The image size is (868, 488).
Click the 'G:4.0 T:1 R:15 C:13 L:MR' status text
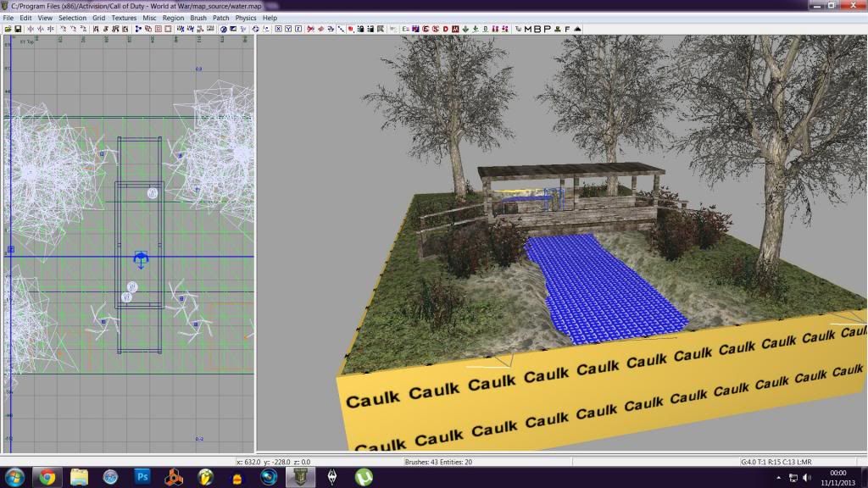[x=776, y=462]
